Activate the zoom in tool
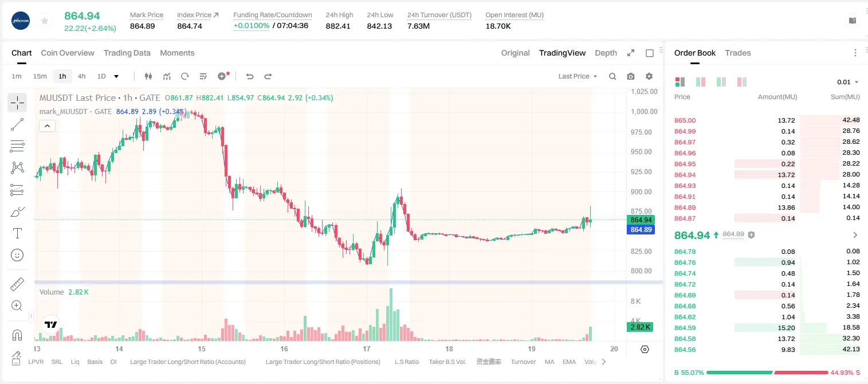Image resolution: width=868 pixels, height=384 pixels. (17, 305)
